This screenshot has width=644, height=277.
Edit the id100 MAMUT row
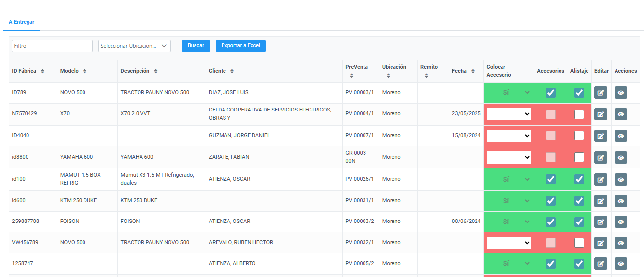coord(600,179)
